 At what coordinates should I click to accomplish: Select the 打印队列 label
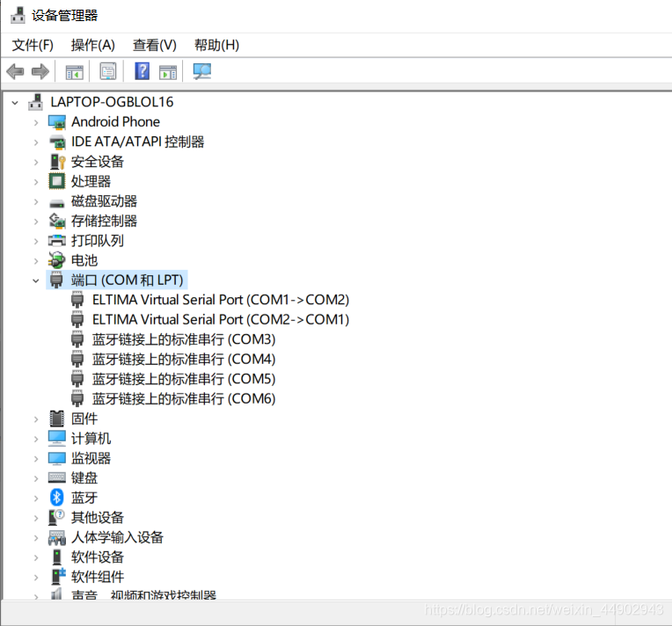98,241
